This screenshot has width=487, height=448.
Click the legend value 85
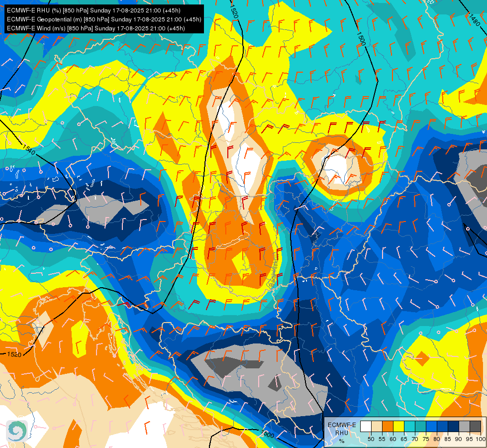pyautogui.click(x=448, y=439)
